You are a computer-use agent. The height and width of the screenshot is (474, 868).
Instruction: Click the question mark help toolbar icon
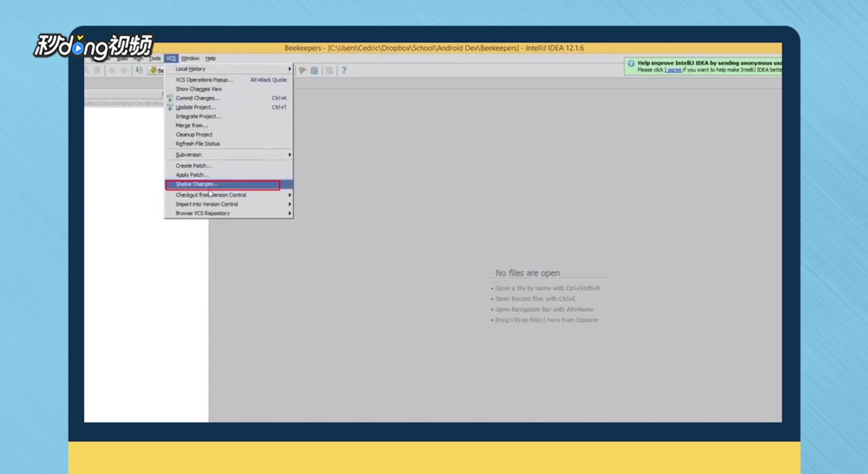point(344,70)
